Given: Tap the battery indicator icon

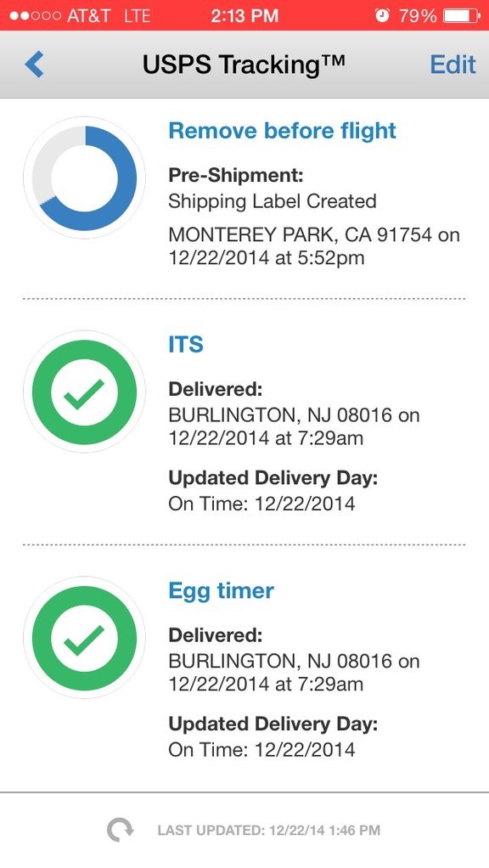Looking at the screenshot, I should 462,15.
